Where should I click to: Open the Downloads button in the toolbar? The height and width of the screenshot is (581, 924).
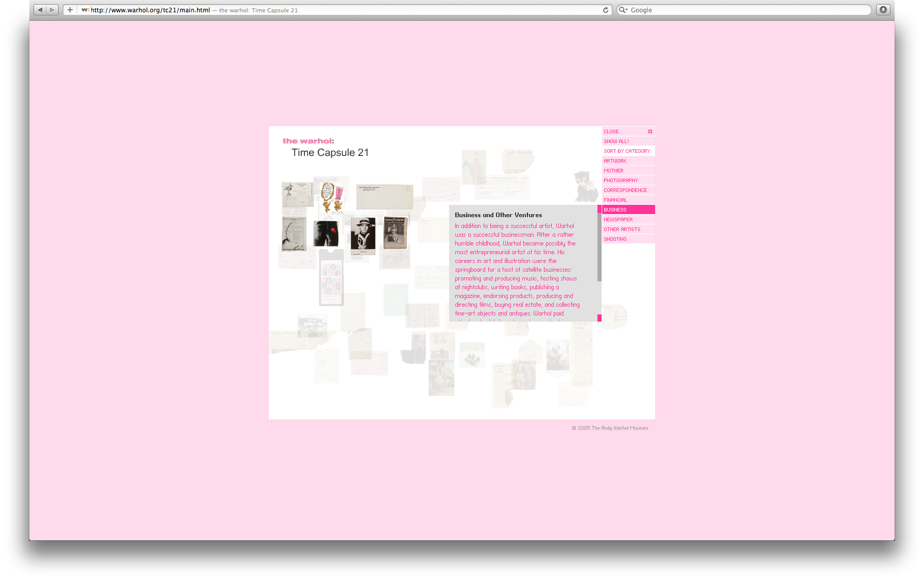[x=883, y=10]
